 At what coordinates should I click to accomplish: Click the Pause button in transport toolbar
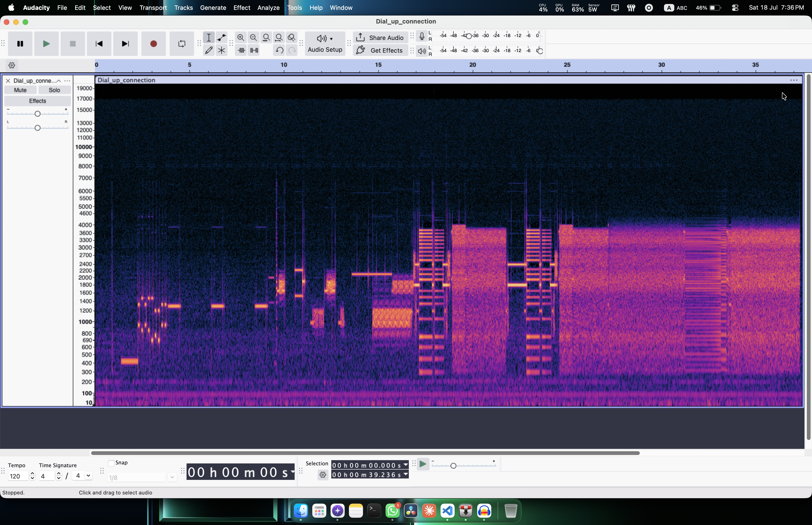pyautogui.click(x=20, y=44)
